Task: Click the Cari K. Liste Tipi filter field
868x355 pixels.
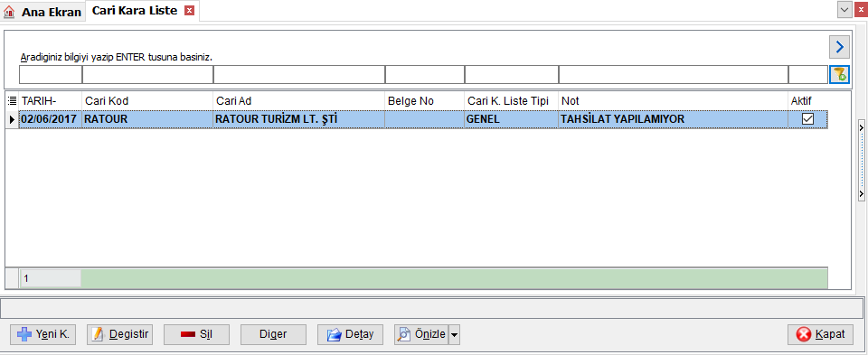Action: (512, 75)
